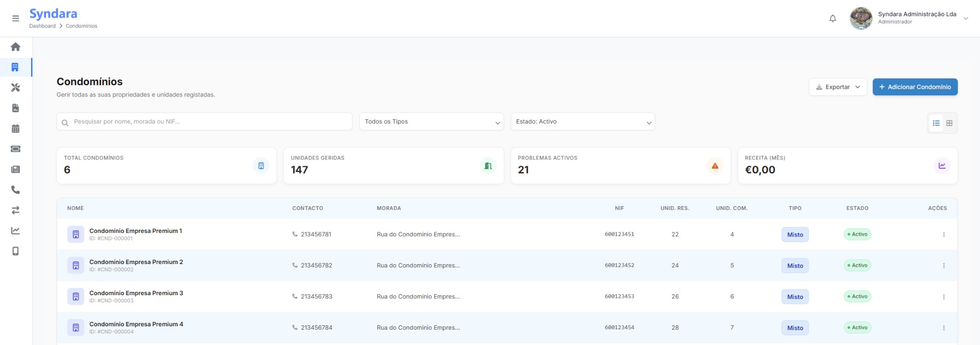Image resolution: width=980 pixels, height=345 pixels.
Task: Click the phone icon in sidebar
Action: coord(16,190)
